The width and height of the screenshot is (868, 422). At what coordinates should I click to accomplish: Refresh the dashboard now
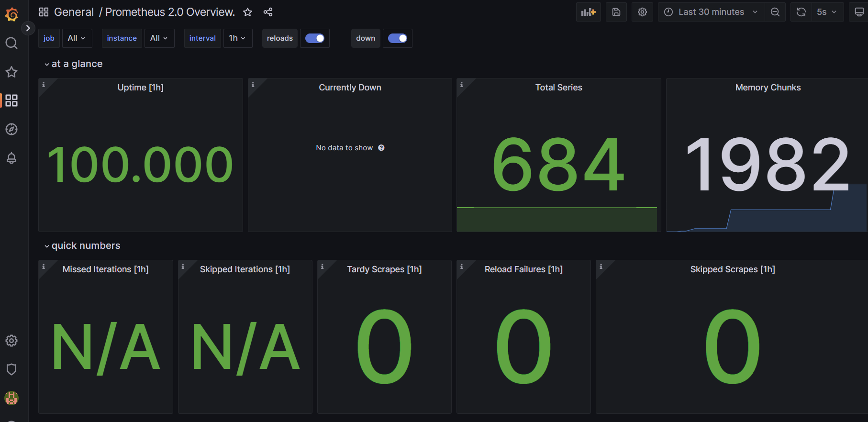click(x=801, y=12)
